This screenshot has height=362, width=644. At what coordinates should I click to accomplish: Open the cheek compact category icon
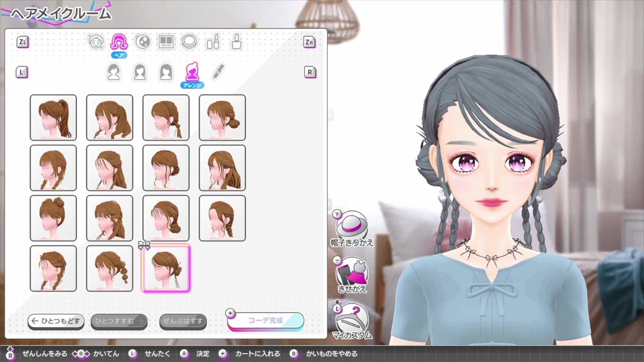pyautogui.click(x=189, y=41)
